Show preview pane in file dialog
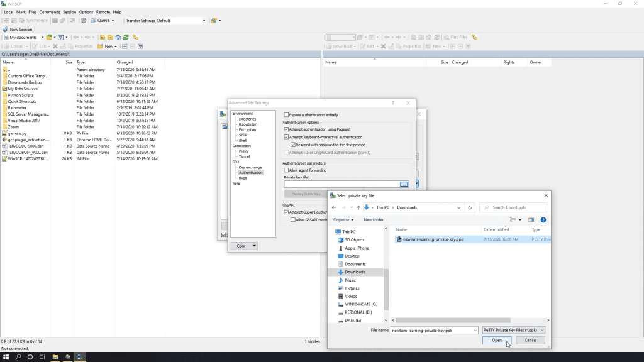The width and height of the screenshot is (644, 362). pos(531,220)
